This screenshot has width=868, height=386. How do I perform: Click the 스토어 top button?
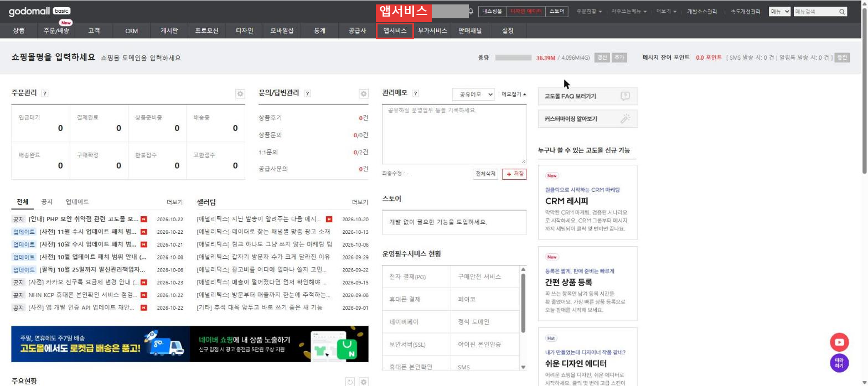pos(557,11)
